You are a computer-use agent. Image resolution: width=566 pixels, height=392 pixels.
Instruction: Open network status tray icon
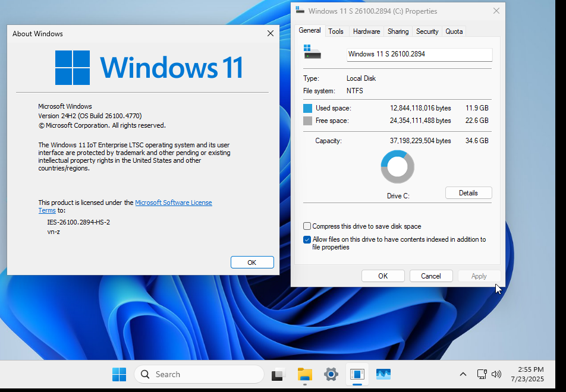[482, 374]
